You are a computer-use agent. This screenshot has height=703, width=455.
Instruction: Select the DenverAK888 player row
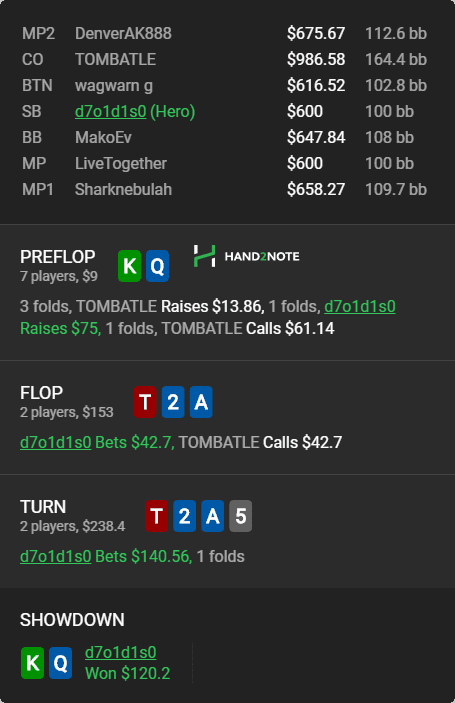pos(224,33)
